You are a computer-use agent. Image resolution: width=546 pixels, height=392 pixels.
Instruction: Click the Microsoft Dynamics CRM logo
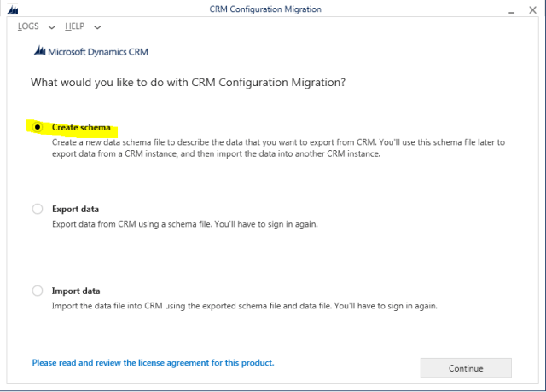tap(90, 51)
